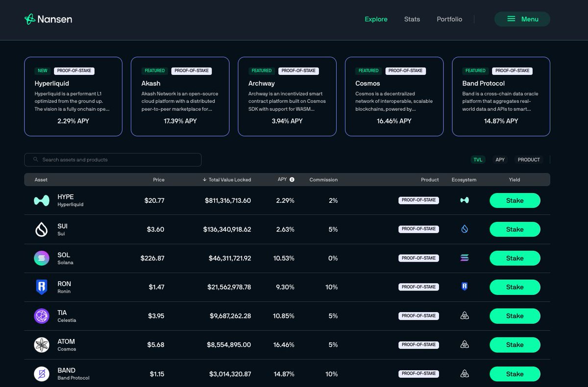
Task: Click the ATOM Cosmos asset icon
Action: point(41,345)
